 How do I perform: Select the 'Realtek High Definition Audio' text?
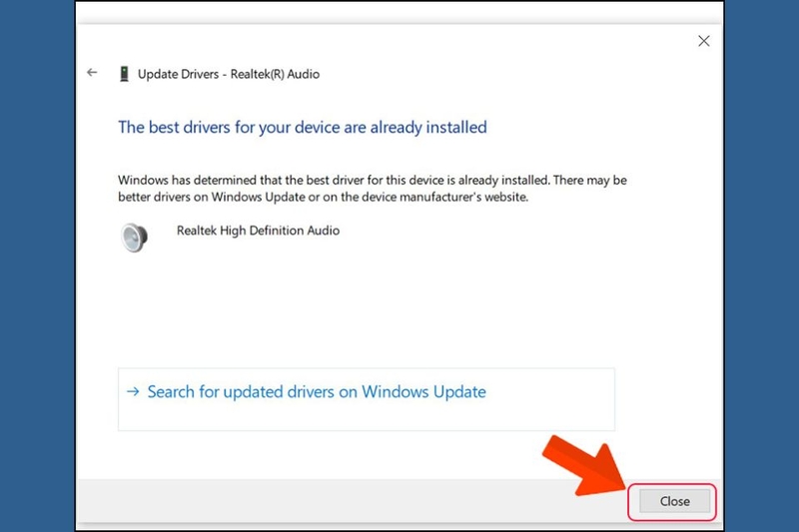pyautogui.click(x=258, y=231)
